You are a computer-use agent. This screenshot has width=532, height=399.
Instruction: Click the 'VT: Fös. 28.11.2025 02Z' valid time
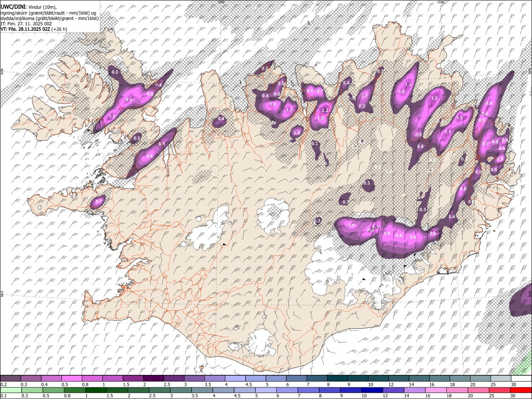pyautogui.click(x=26, y=29)
